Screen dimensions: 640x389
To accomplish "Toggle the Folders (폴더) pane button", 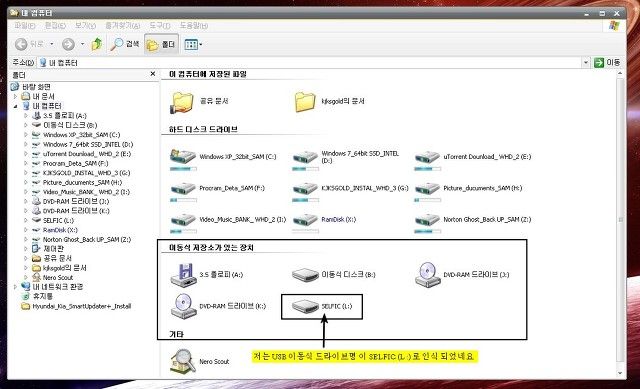I will pyautogui.click(x=161, y=44).
